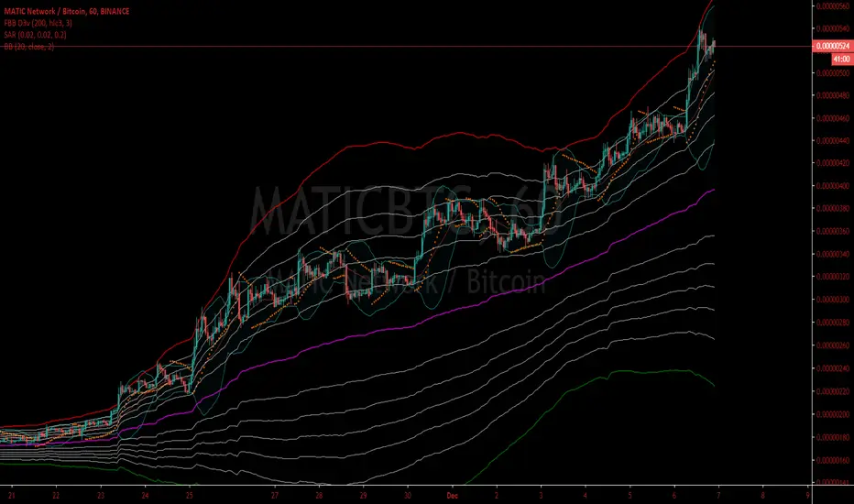Click the date 29 on time axis
This screenshot has width=854, height=504.
363,495
